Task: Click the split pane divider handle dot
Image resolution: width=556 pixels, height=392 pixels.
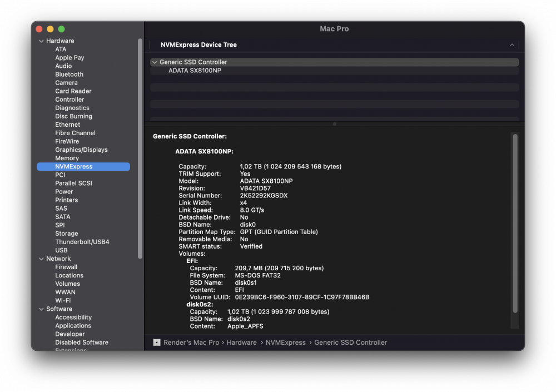Action: [x=334, y=124]
